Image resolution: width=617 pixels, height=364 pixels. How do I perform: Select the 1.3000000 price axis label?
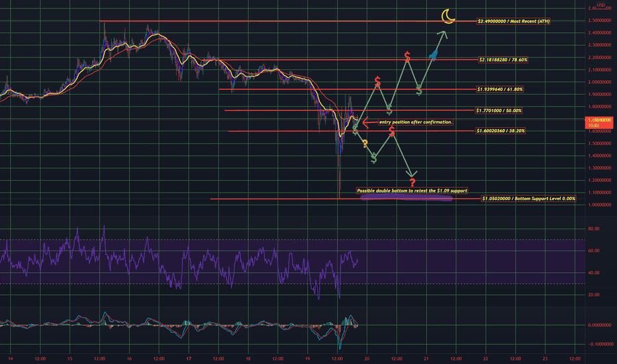600,167
